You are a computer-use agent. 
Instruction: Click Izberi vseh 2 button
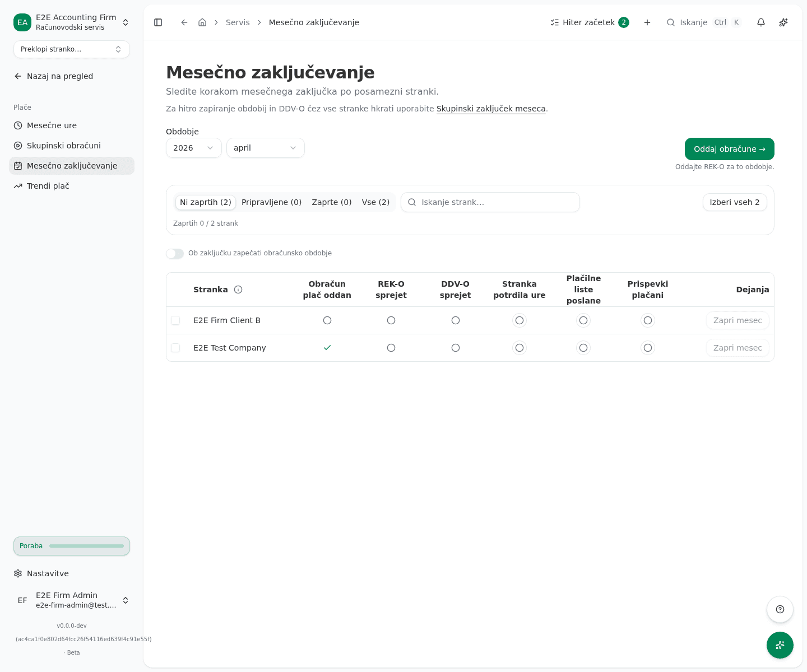(x=735, y=202)
